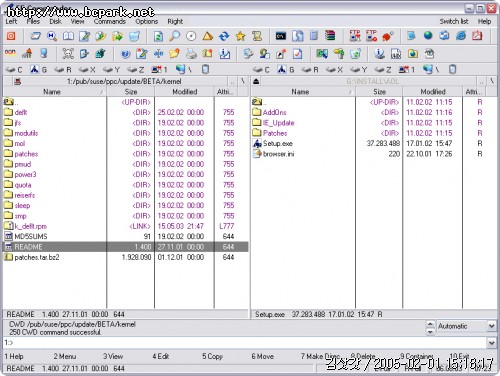The width and height of the screenshot is (500, 376).
Task: Open the black command prompt icon
Action: coord(281,36)
